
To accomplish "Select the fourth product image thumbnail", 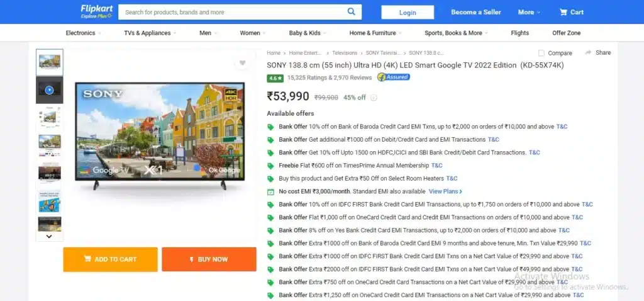I will click(x=49, y=145).
